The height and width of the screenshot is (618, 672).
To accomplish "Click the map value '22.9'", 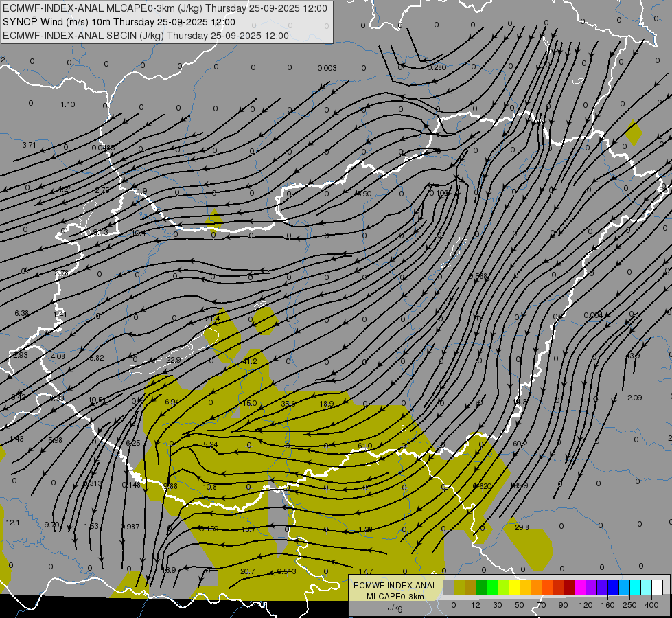I will click(x=174, y=360).
